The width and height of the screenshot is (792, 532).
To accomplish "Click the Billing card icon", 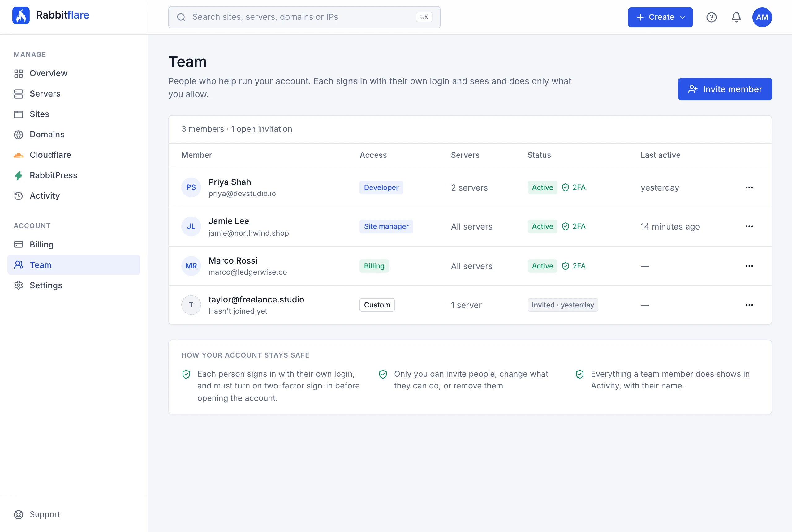I will point(19,244).
